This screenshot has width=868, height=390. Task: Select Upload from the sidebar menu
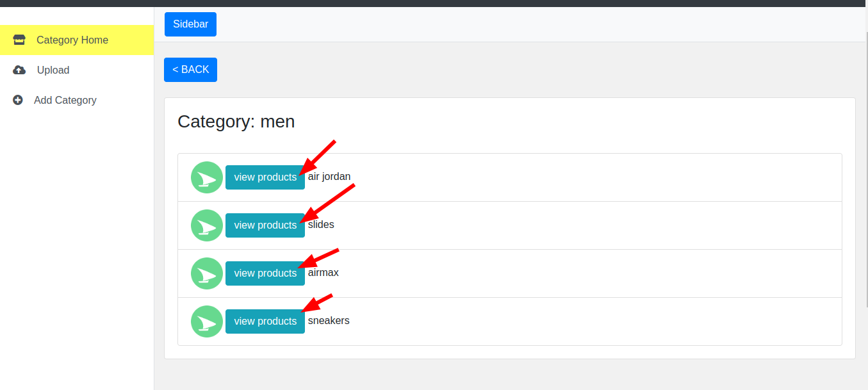pyautogui.click(x=53, y=70)
